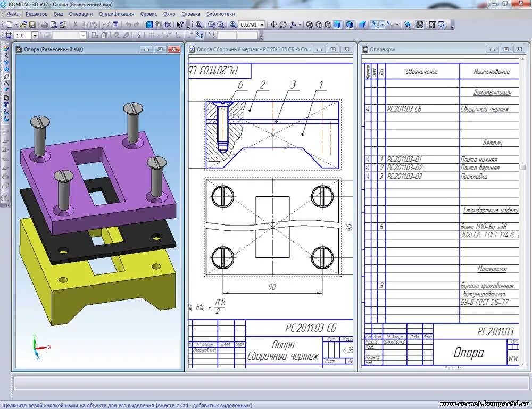
Task: Open the report icon in sidebar
Action: (x=6, y=104)
